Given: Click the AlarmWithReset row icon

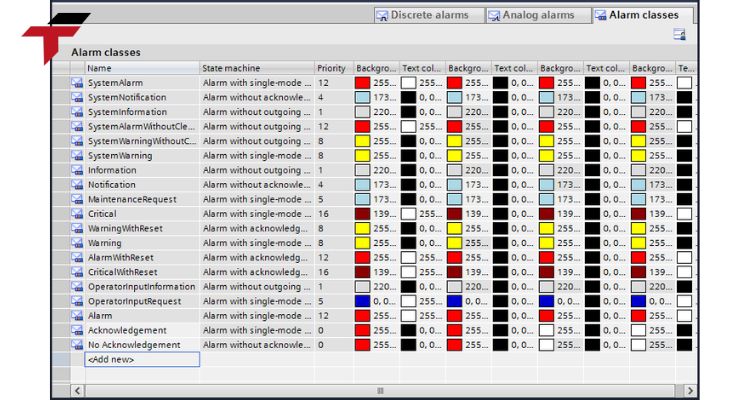Looking at the screenshot, I should (77, 257).
